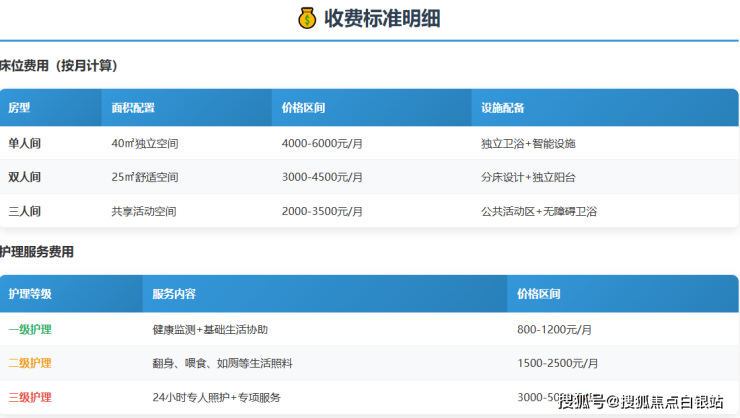Click the 房型 column header

tap(19, 108)
